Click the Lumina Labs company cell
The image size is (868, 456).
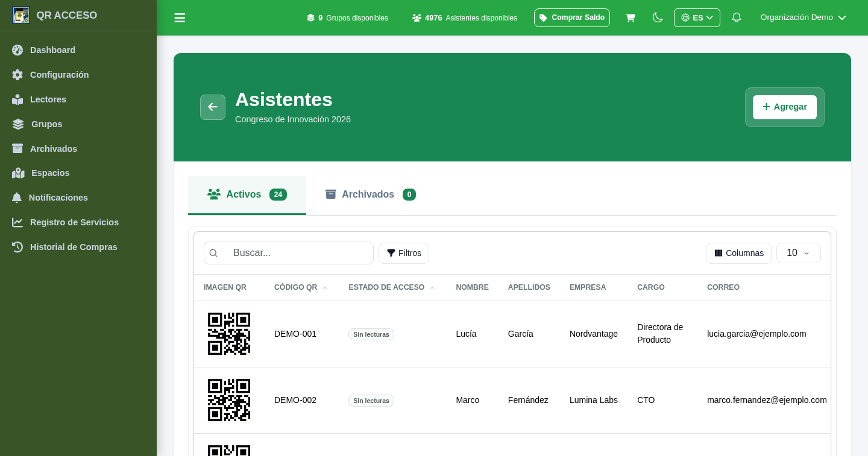[x=594, y=400]
